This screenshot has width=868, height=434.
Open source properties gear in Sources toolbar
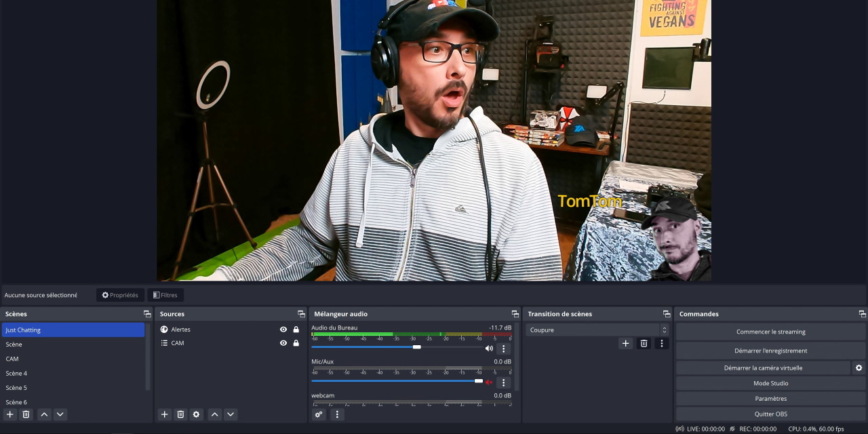(x=196, y=414)
